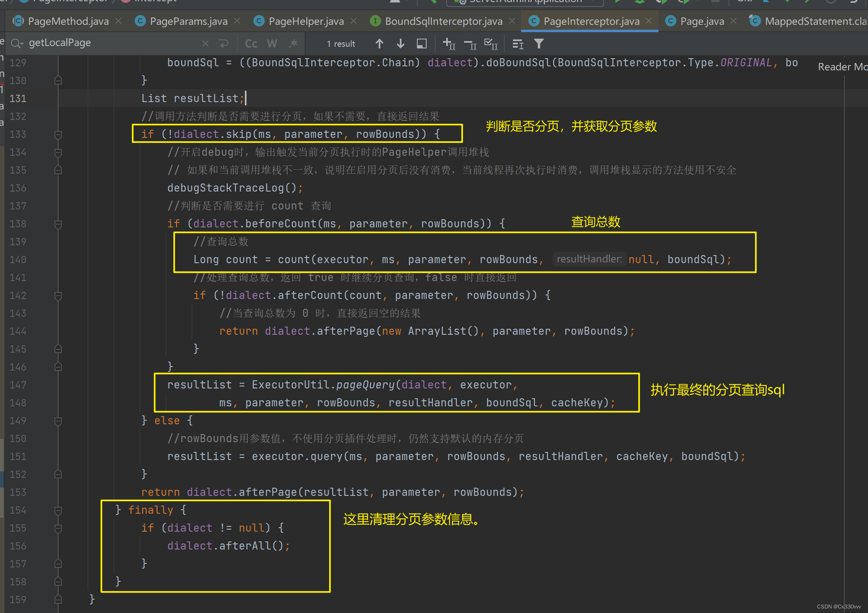Collapse code fold at line 133
The image size is (868, 613).
click(x=58, y=135)
